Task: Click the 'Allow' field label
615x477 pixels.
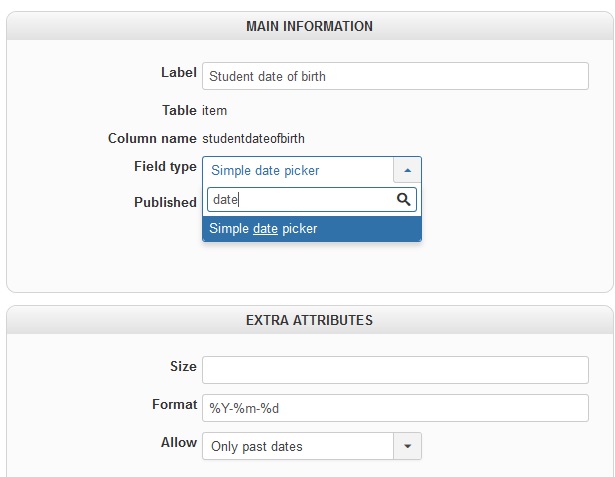Action: (179, 442)
